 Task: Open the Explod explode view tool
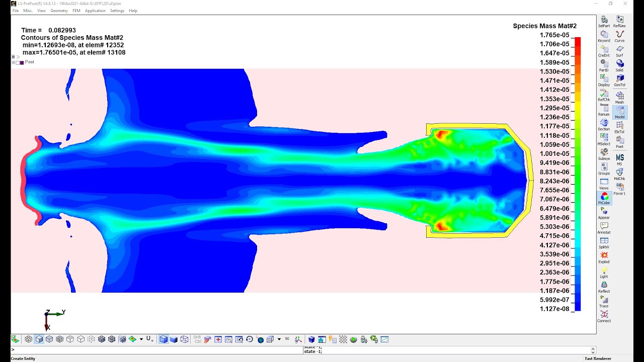point(604,257)
